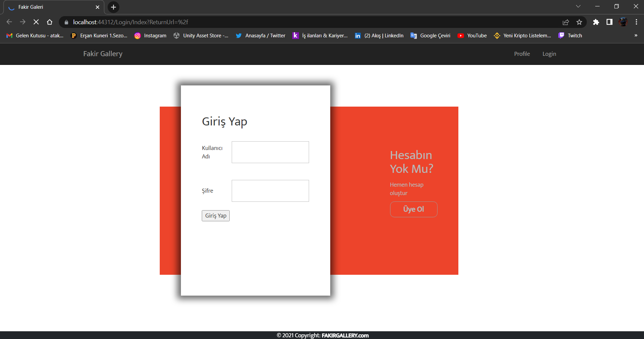644x339 pixels.
Task: Open Gelen Kutusu Gmail bookmark
Action: 35,36
